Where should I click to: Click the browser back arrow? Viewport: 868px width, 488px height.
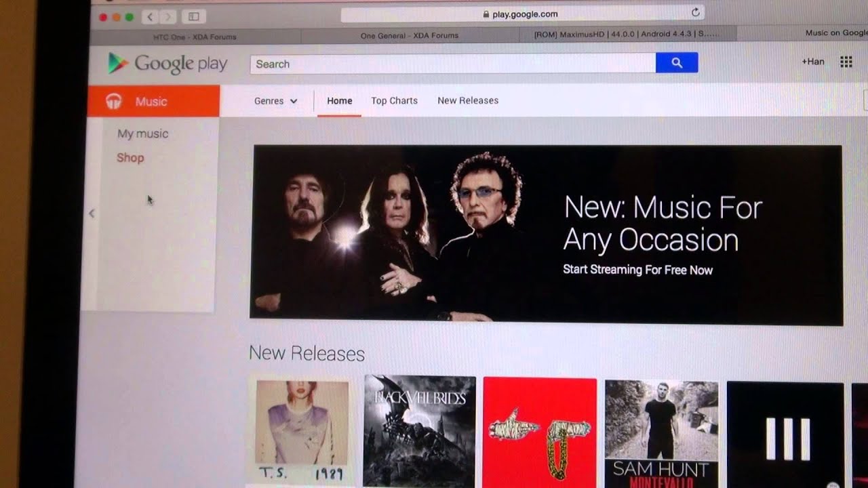click(x=150, y=16)
